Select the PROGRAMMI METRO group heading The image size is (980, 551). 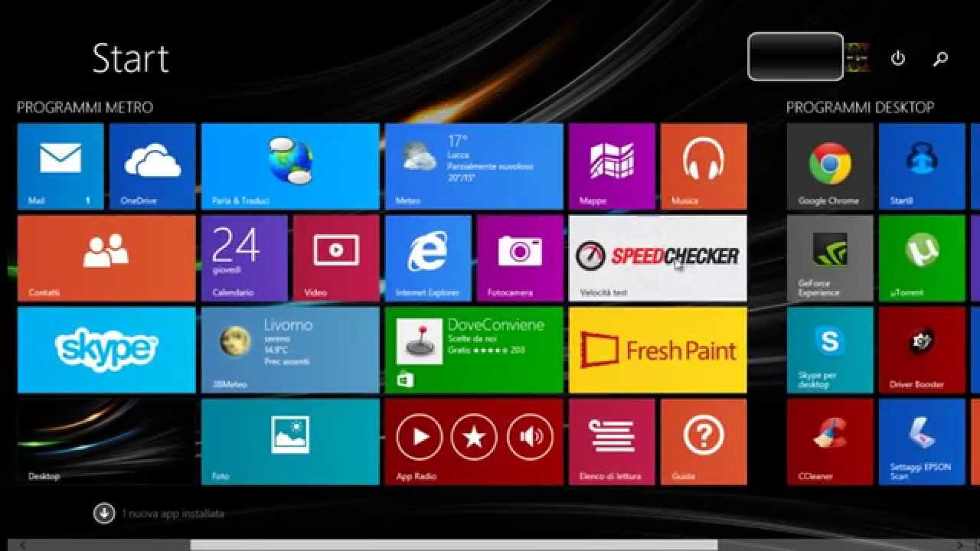(85, 108)
